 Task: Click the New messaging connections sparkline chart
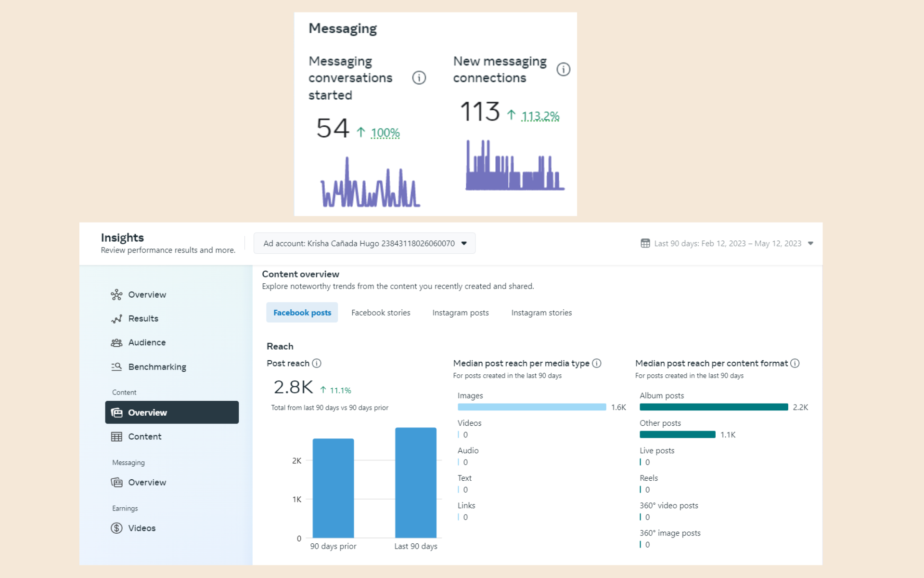515,165
